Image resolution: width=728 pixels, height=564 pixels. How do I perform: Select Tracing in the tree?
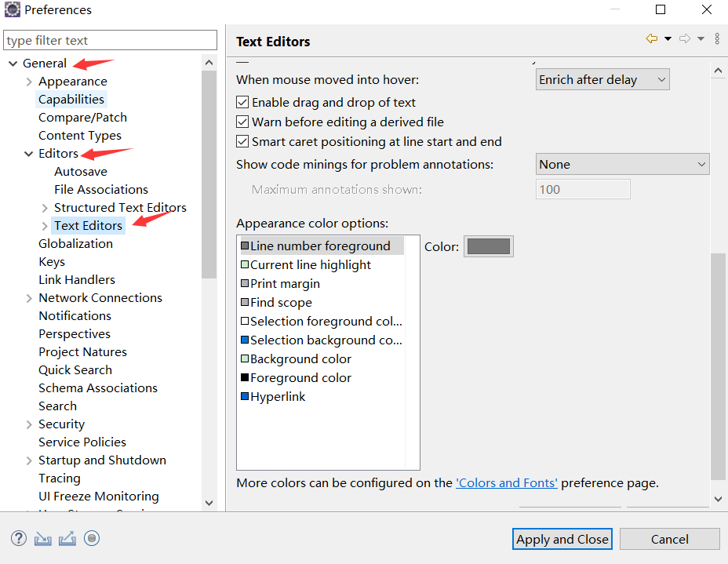click(60, 478)
